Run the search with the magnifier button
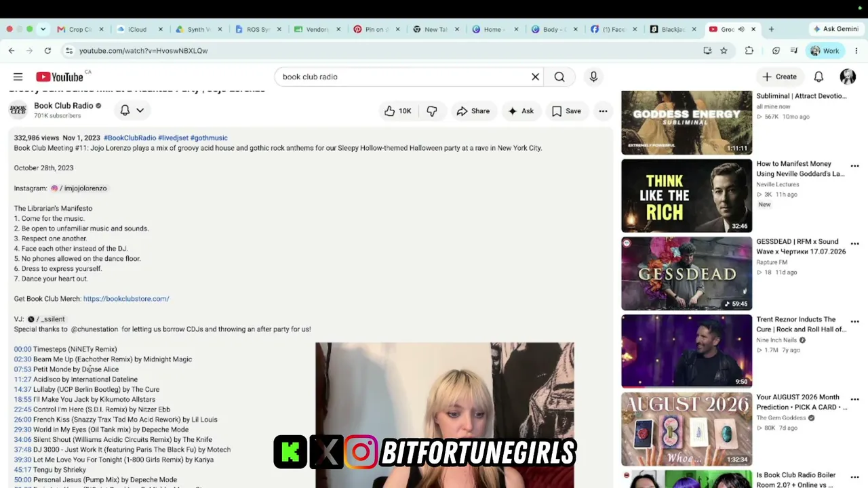 (x=559, y=77)
